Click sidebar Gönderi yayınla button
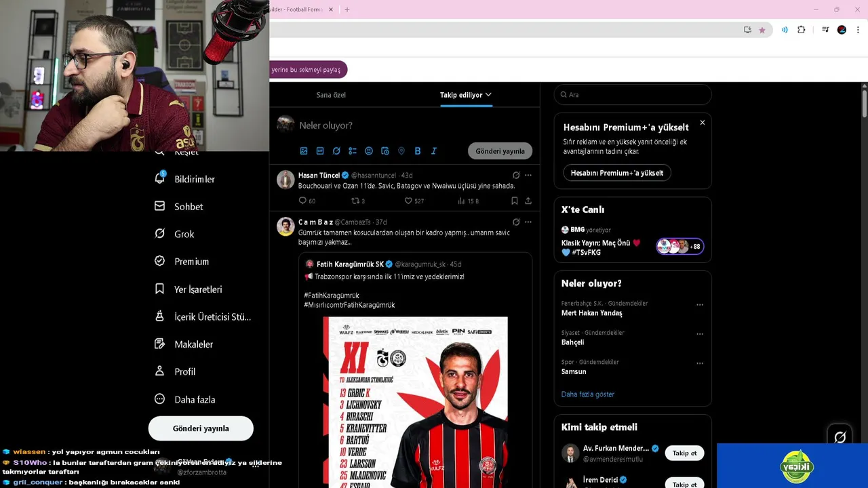 pyautogui.click(x=201, y=428)
